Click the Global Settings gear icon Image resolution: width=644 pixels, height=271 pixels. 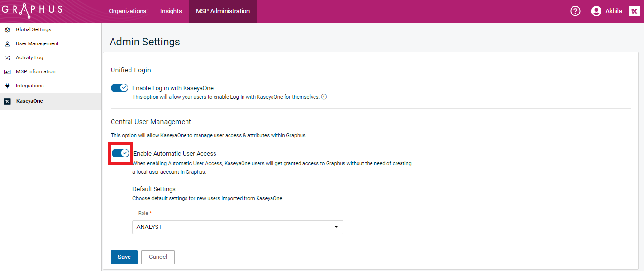(x=7, y=30)
